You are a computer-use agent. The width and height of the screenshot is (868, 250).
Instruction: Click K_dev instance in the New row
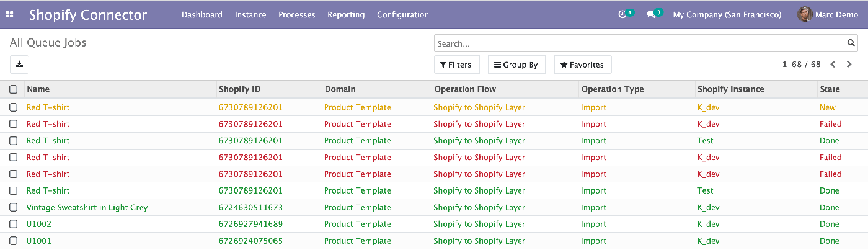[x=708, y=107]
